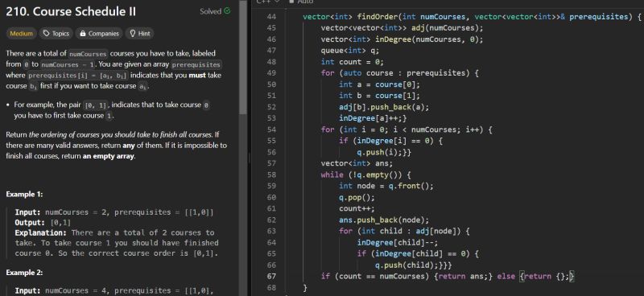Click the Medium difficulty badge
Viewport: 644px width, 296px height.
[x=21, y=34]
